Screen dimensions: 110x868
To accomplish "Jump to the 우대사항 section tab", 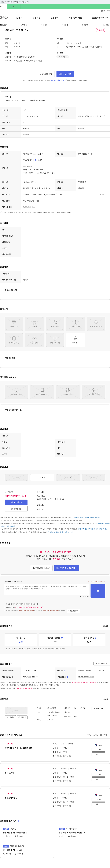I will (x=44, y=25).
